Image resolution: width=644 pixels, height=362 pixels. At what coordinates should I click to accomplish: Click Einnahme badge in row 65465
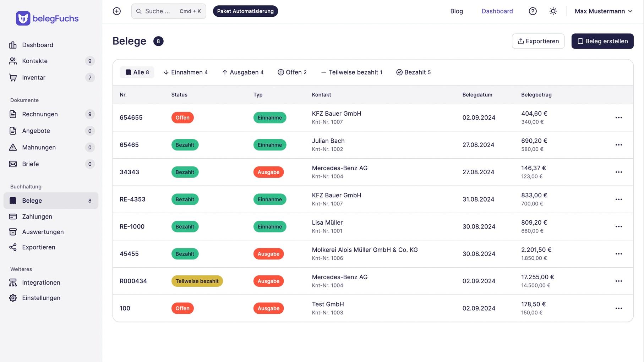click(270, 145)
